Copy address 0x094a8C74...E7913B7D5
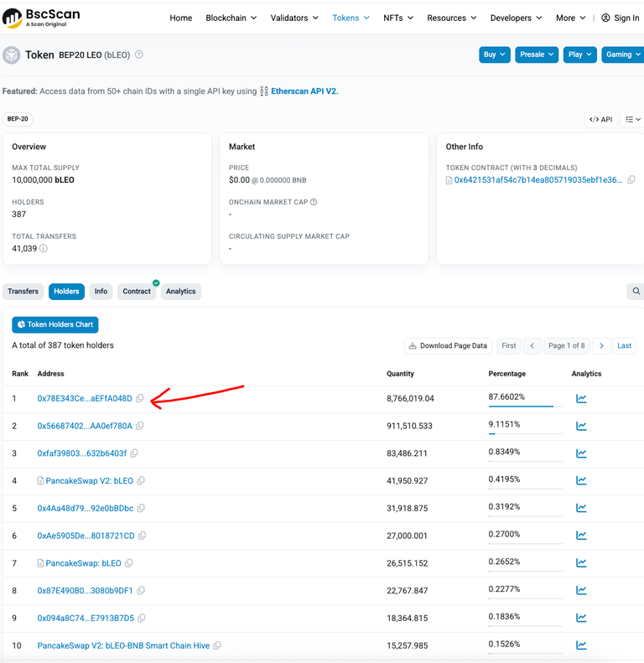Image resolution: width=644 pixels, height=663 pixels. tap(142, 619)
